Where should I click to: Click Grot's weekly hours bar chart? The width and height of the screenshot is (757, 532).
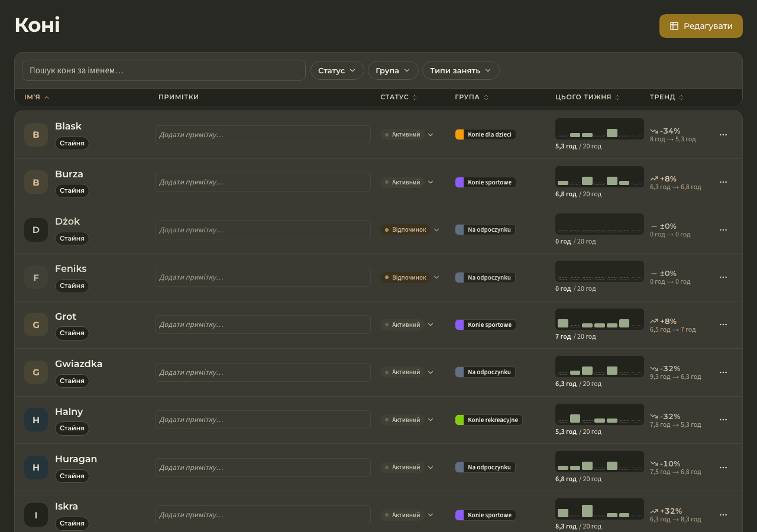pyautogui.click(x=600, y=319)
